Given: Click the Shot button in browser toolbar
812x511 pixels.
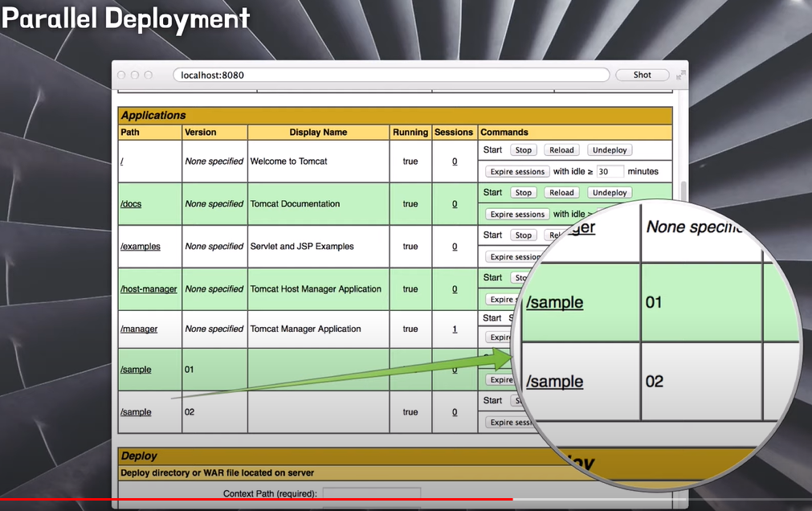Looking at the screenshot, I should click(x=643, y=76).
